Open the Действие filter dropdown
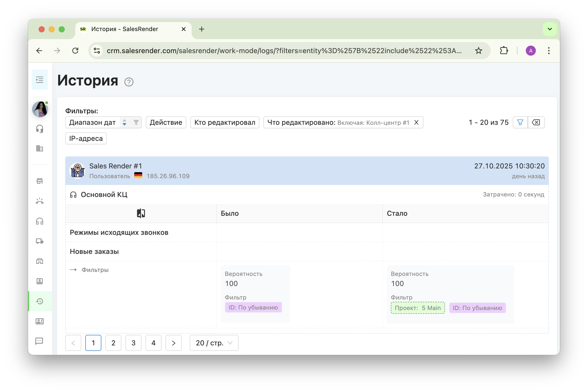The height and width of the screenshot is (392, 588). (x=166, y=122)
